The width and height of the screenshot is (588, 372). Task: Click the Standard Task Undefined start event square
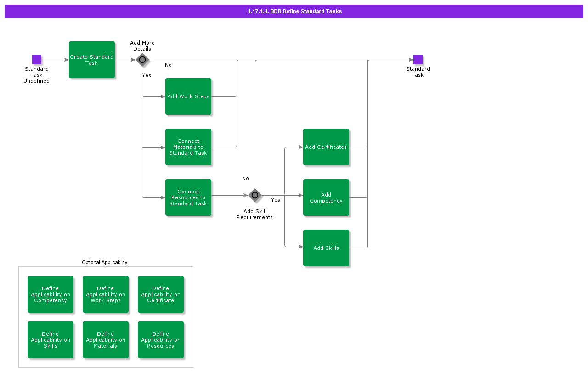point(37,60)
